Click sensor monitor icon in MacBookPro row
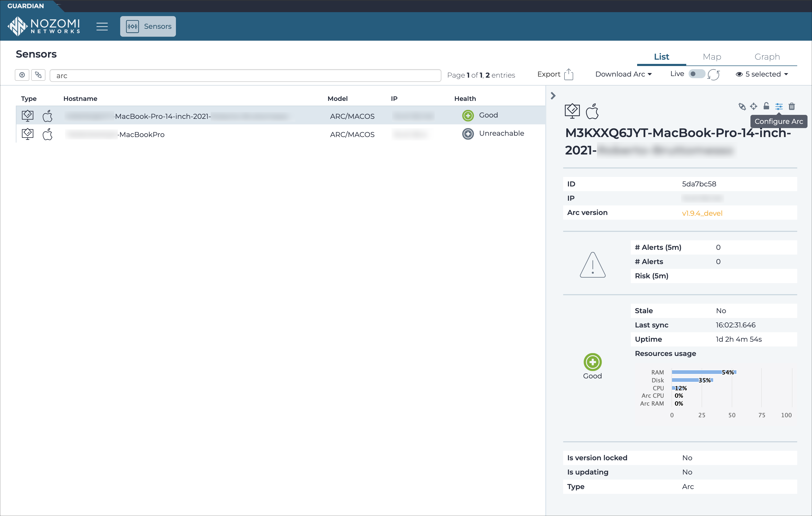The width and height of the screenshot is (812, 516). click(x=28, y=134)
